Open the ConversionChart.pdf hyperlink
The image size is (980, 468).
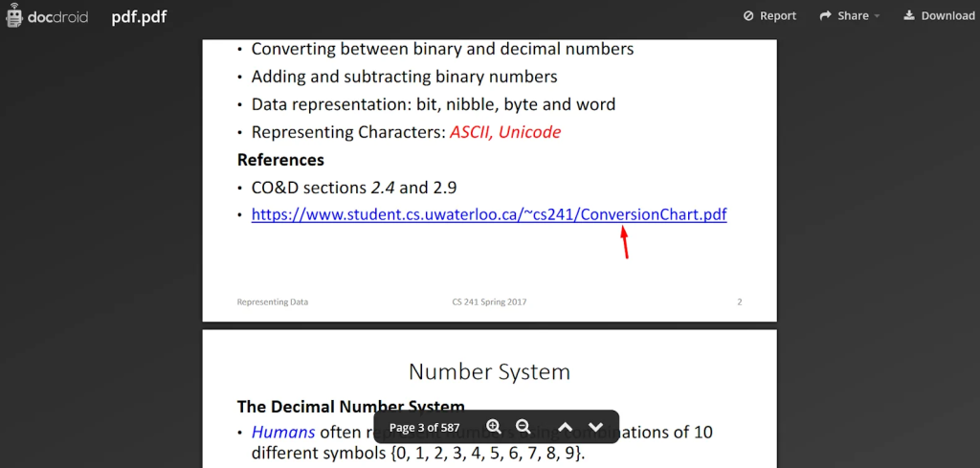[488, 214]
